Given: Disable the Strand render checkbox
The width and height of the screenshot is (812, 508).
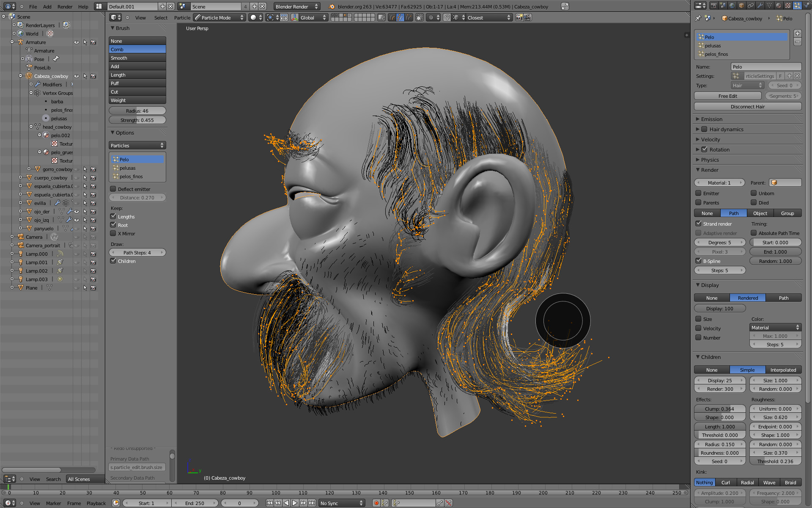Looking at the screenshot, I should pyautogui.click(x=699, y=224).
